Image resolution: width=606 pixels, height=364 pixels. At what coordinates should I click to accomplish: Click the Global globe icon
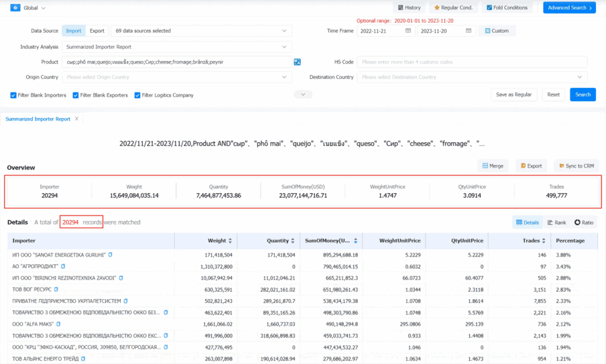15,8
